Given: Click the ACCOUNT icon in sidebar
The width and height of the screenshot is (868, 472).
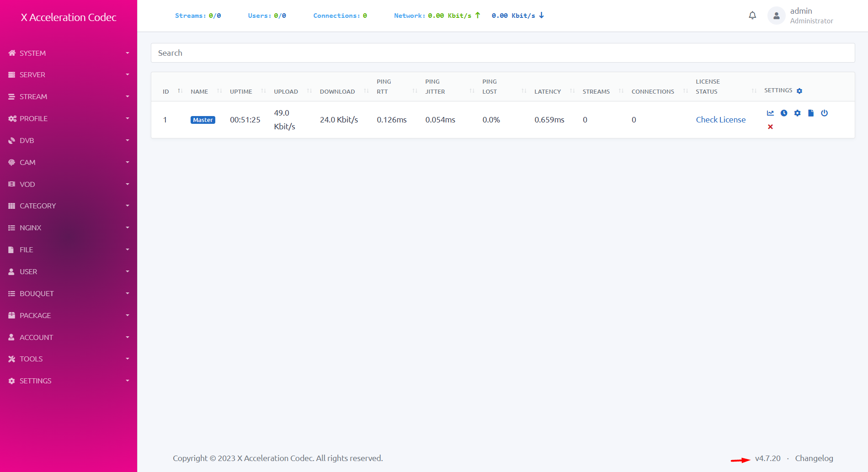Looking at the screenshot, I should click(11, 337).
